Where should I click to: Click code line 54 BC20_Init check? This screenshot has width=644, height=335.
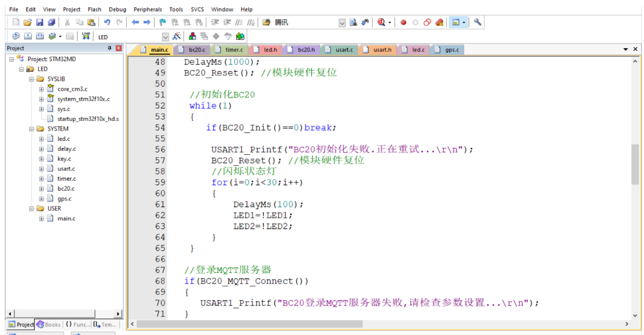[x=272, y=127]
